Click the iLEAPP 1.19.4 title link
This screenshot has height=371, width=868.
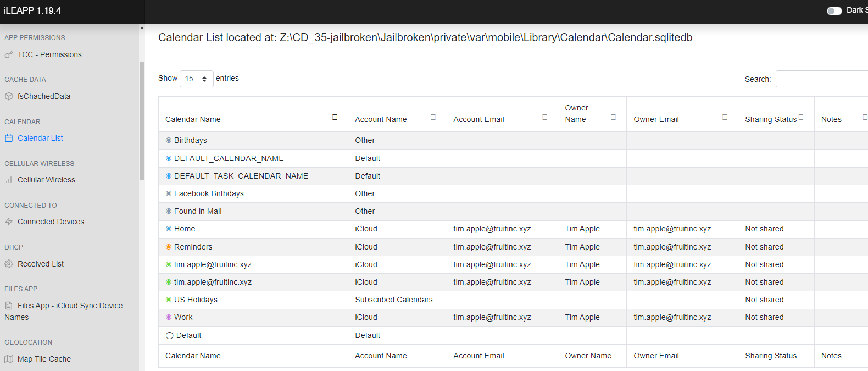point(32,10)
